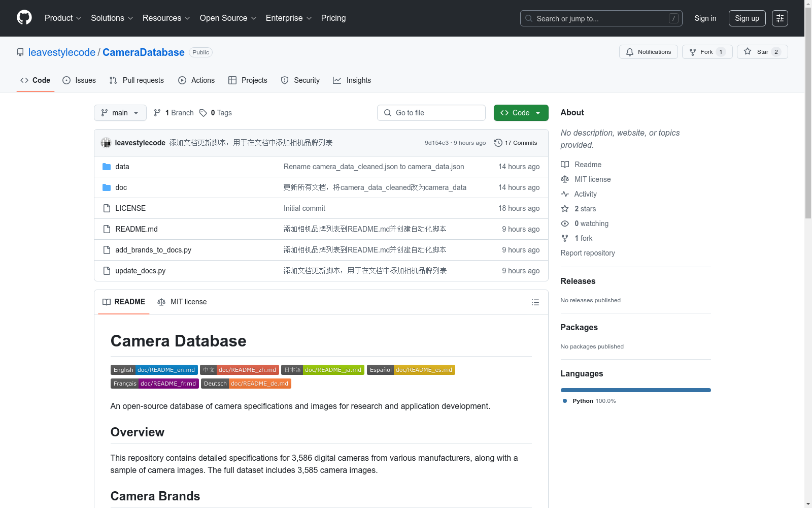The width and height of the screenshot is (812, 508).
Task: Open the README outline list icon
Action: (535, 302)
